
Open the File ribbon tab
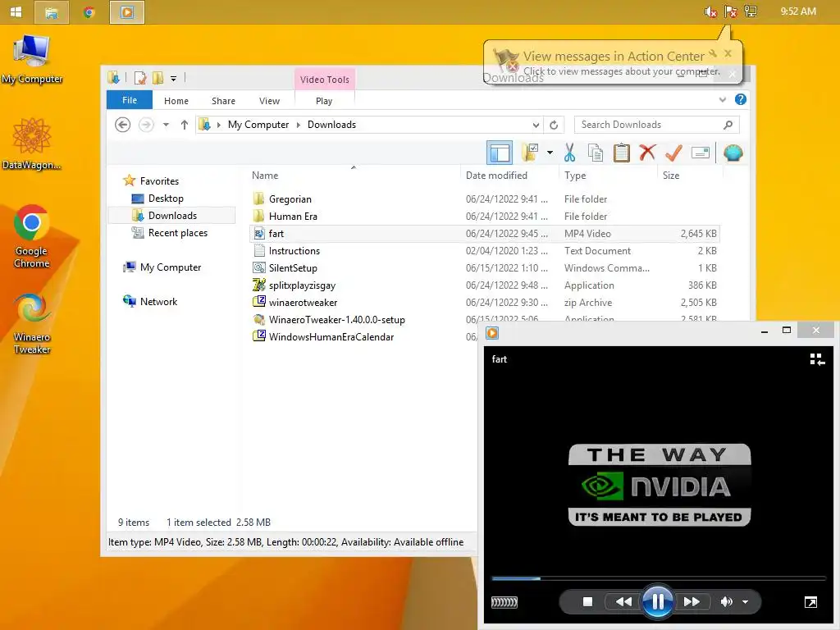129,100
